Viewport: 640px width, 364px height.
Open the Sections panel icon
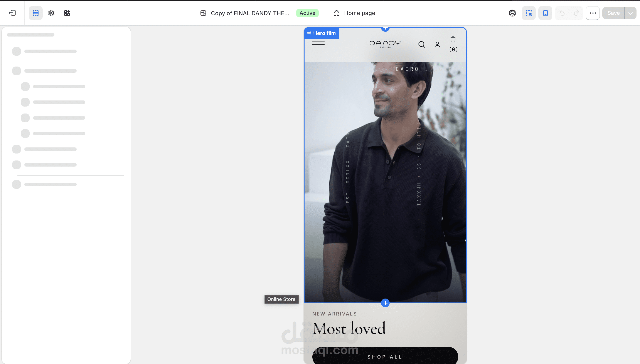pos(35,13)
